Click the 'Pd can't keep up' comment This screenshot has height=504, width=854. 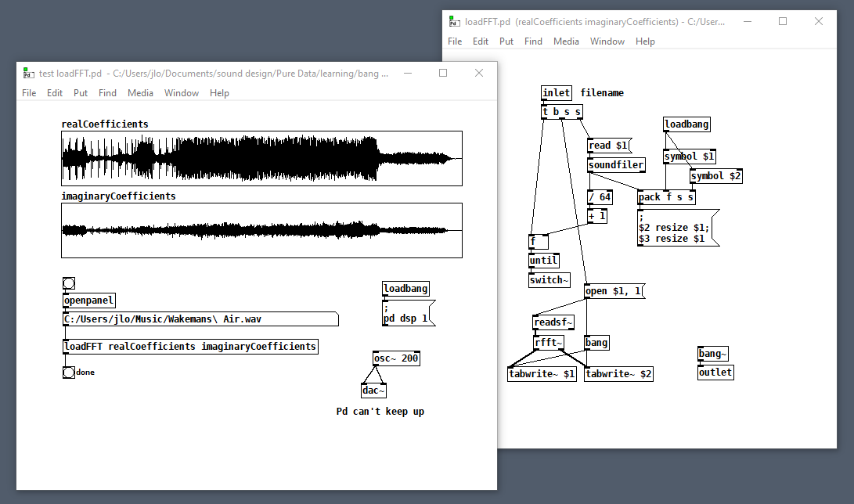pos(380,412)
